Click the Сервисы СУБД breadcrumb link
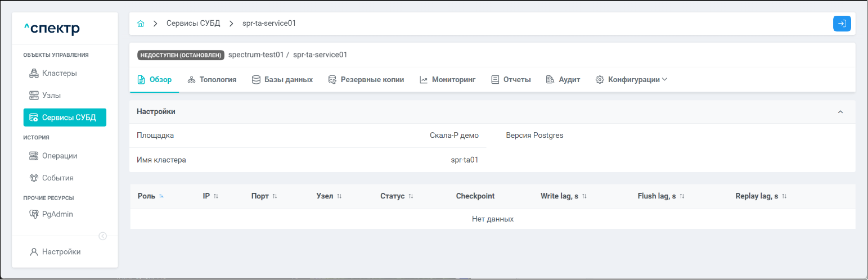 pyautogui.click(x=193, y=24)
